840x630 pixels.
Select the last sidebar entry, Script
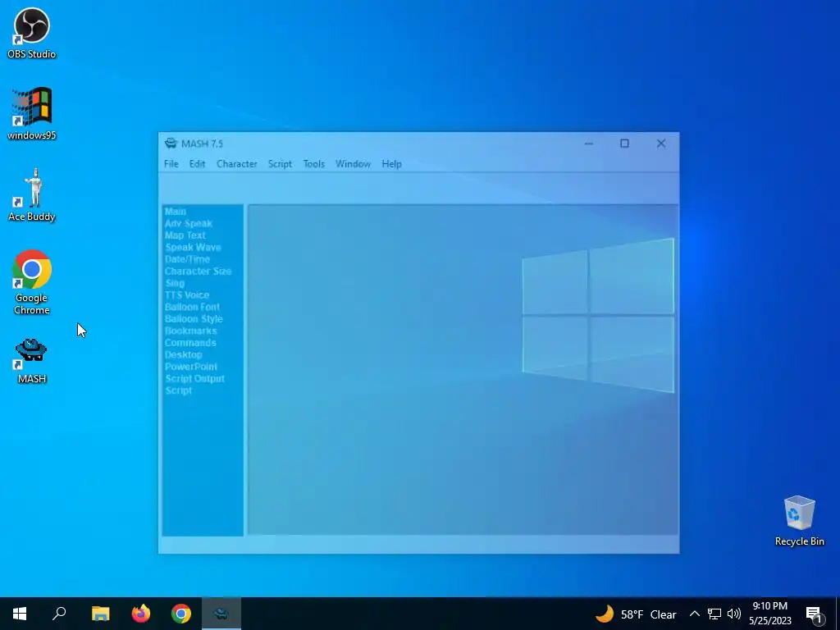(x=178, y=390)
